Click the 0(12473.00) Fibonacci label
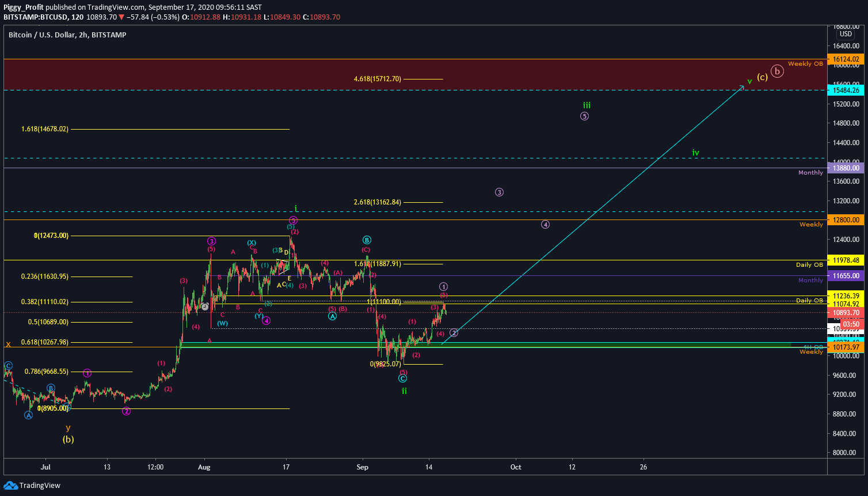868x496 pixels. 51,236
